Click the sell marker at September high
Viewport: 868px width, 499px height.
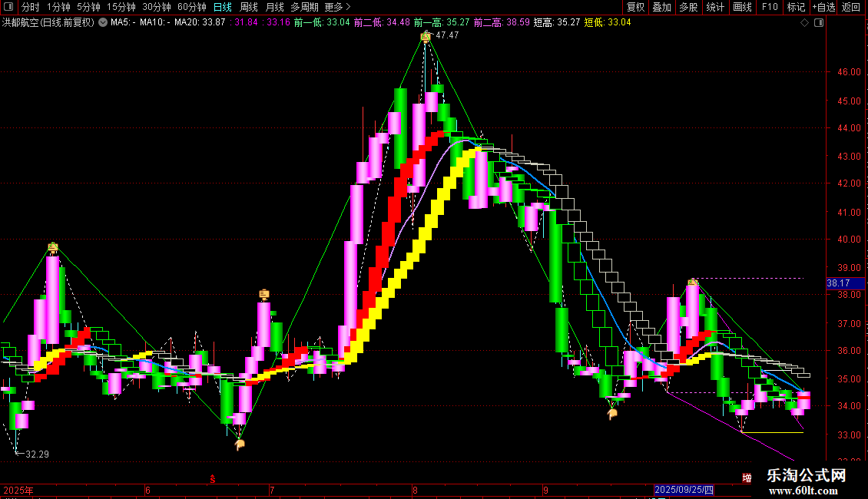(x=693, y=283)
